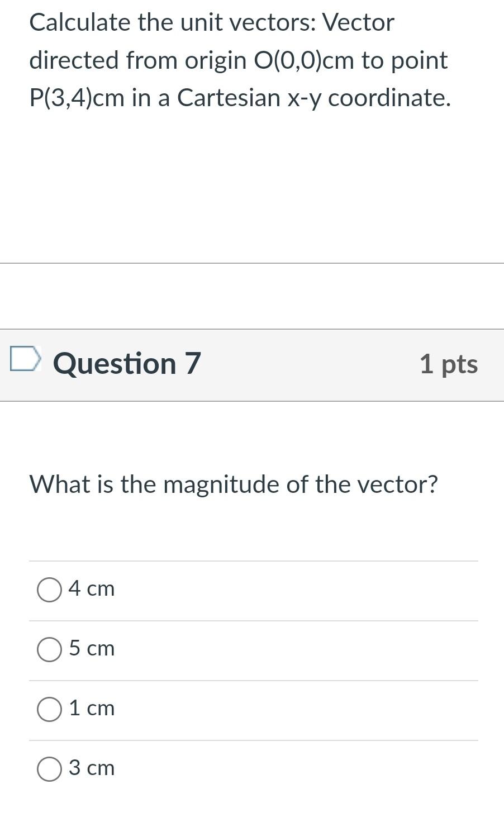Click the 1 pts label
504x822 pixels.
point(450,364)
